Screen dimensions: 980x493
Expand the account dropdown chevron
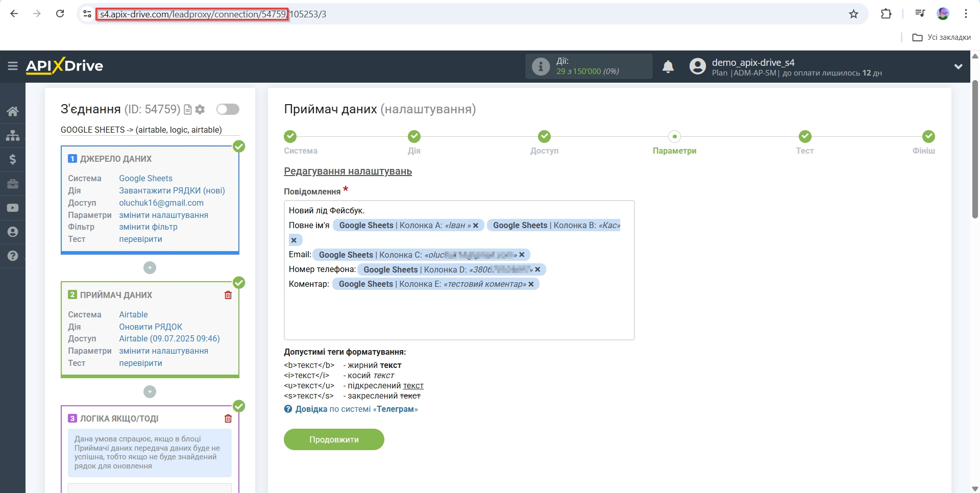pos(958,66)
